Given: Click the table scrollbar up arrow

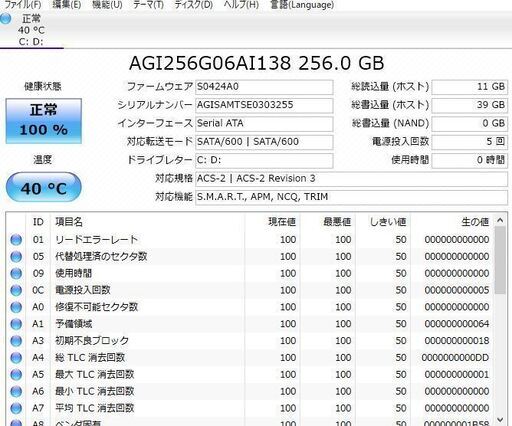Looking at the screenshot, I should point(500,220).
